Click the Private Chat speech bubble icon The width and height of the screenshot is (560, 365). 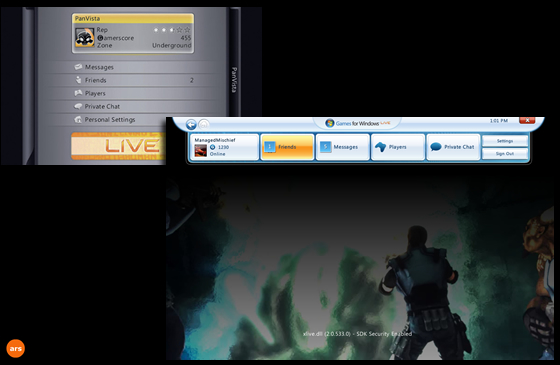(x=436, y=147)
